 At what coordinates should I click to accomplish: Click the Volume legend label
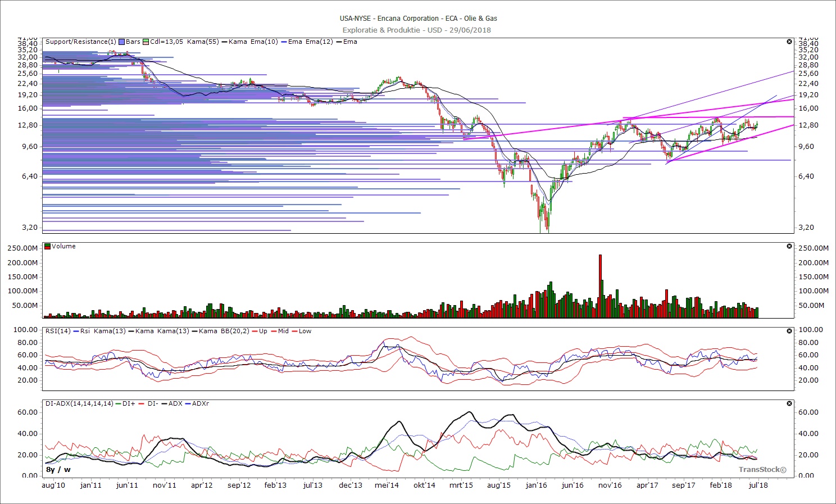click(63, 246)
